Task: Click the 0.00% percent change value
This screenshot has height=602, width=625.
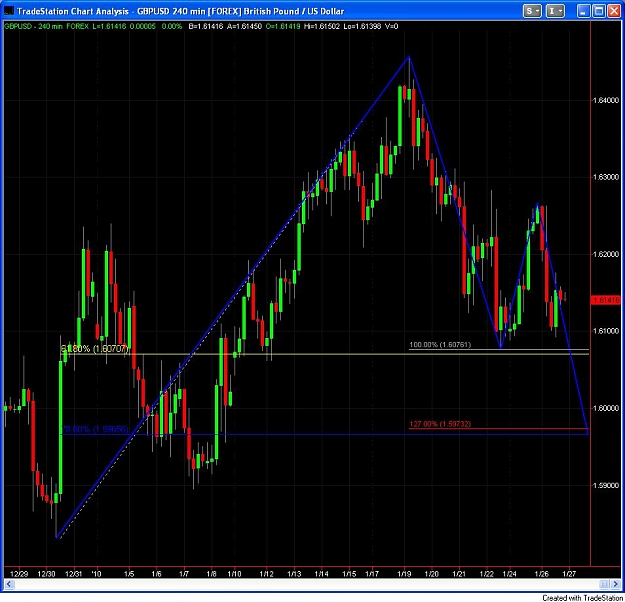Action: (172, 27)
